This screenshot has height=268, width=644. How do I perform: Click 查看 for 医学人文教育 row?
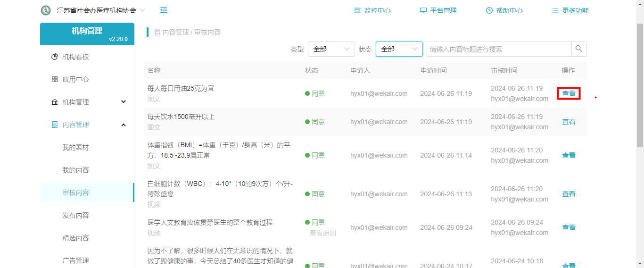point(569,227)
